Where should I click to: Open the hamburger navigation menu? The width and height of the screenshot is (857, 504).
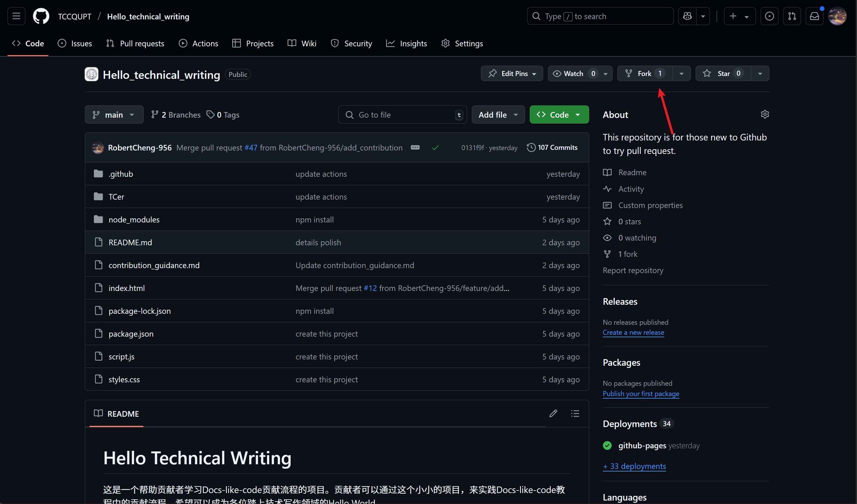(16, 16)
